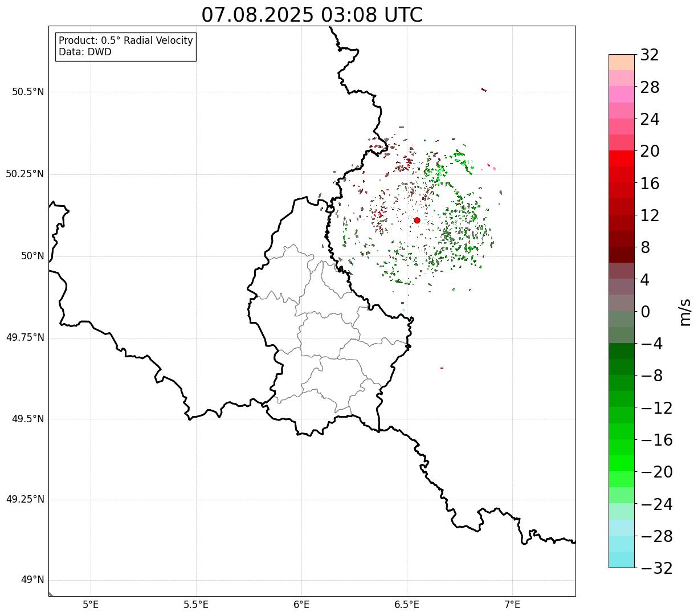Click the colorbar tick label '−8'
Screen dimensions: 698x616
[x=651, y=376]
